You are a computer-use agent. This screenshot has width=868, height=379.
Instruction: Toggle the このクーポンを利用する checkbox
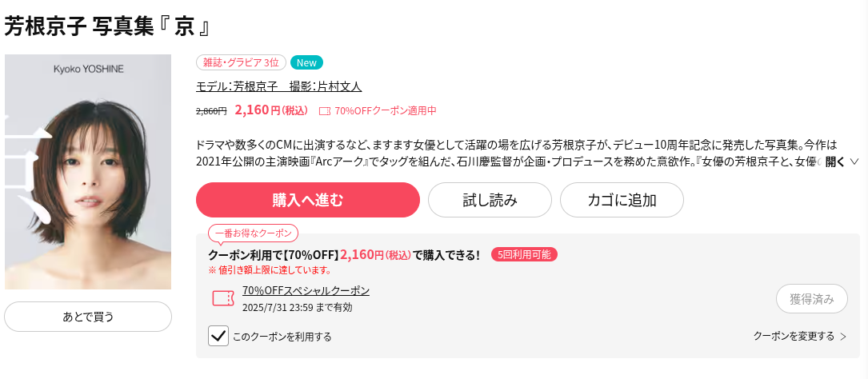pos(218,336)
